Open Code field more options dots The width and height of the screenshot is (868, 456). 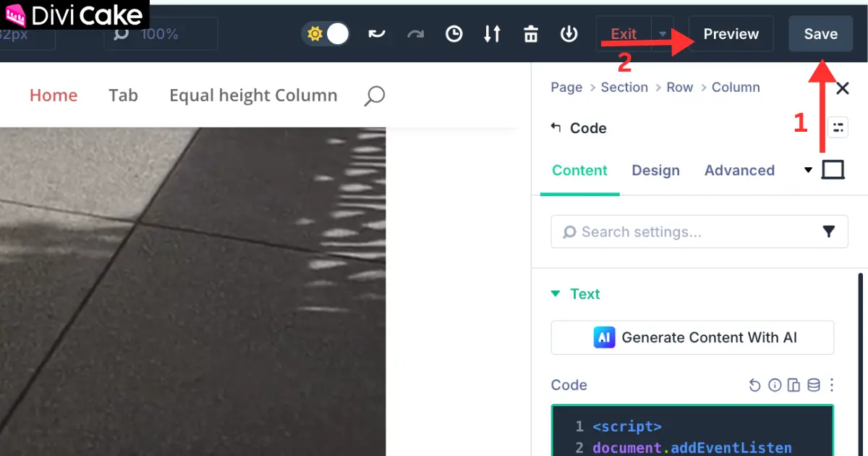[832, 385]
